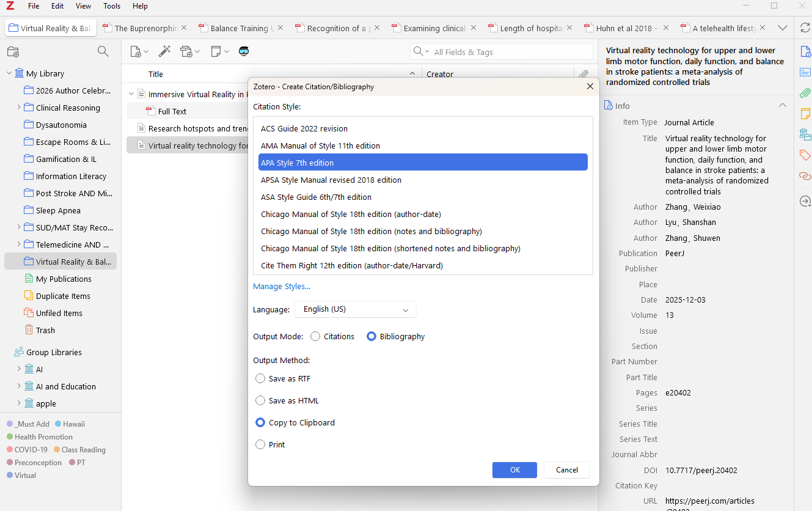This screenshot has height=511, width=812.
Task: Open the Language dropdown English (US)
Action: [356, 309]
